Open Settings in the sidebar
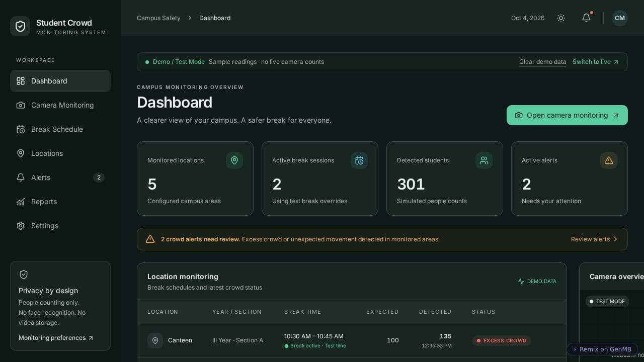 tap(60, 226)
